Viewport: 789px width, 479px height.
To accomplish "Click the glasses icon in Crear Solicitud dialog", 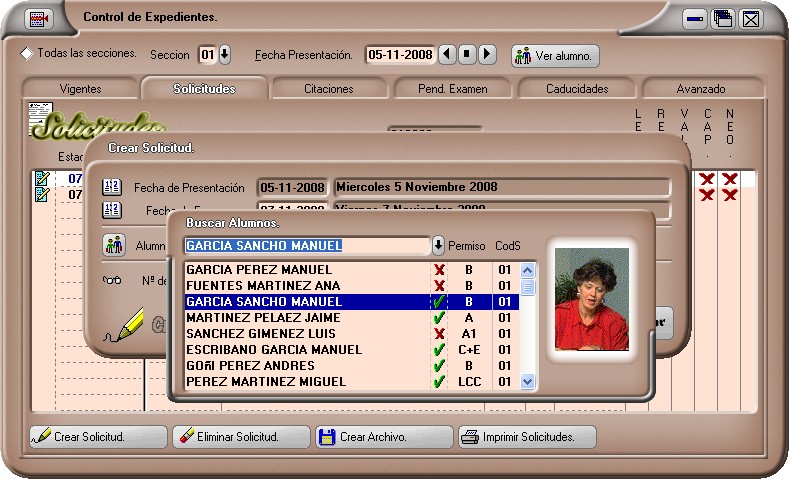I will (x=112, y=280).
